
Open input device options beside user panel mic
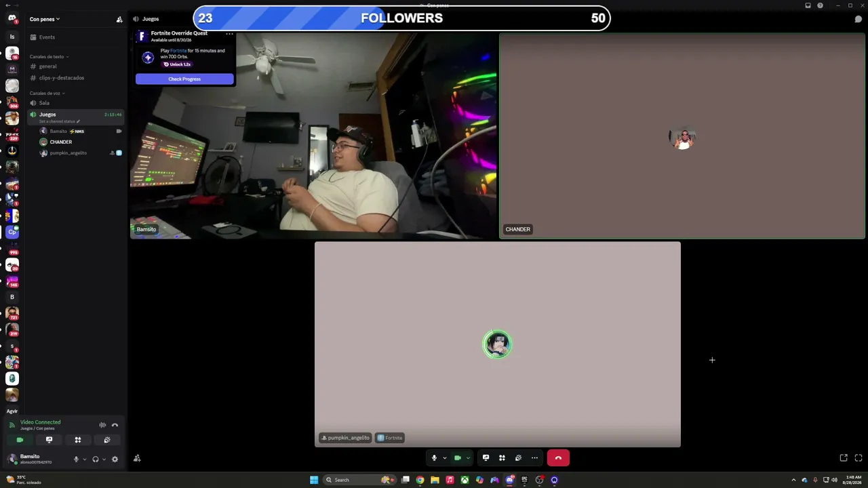pyautogui.click(x=85, y=459)
